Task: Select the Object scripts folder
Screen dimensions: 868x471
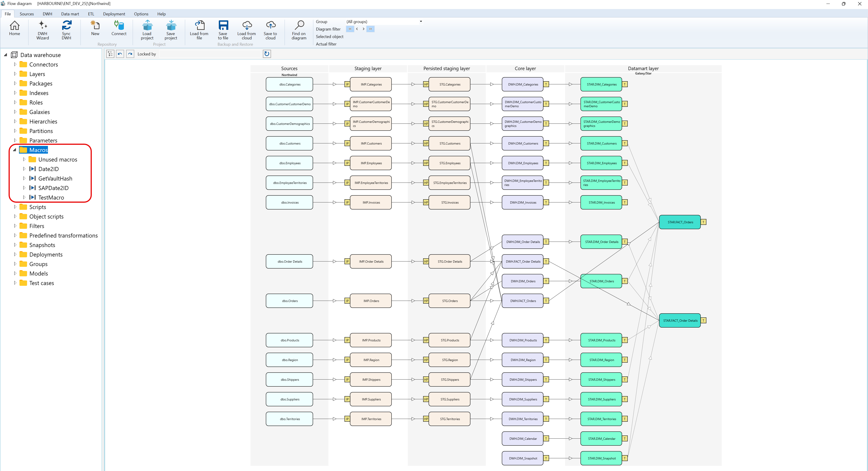Action: pyautogui.click(x=46, y=216)
